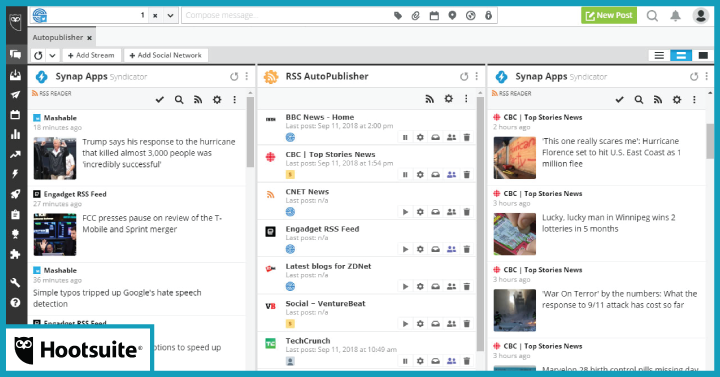Viewport: 720px width, 377px height.
Task: Open more options in RSS AutoPublisher toolbar
Action: 466,99
